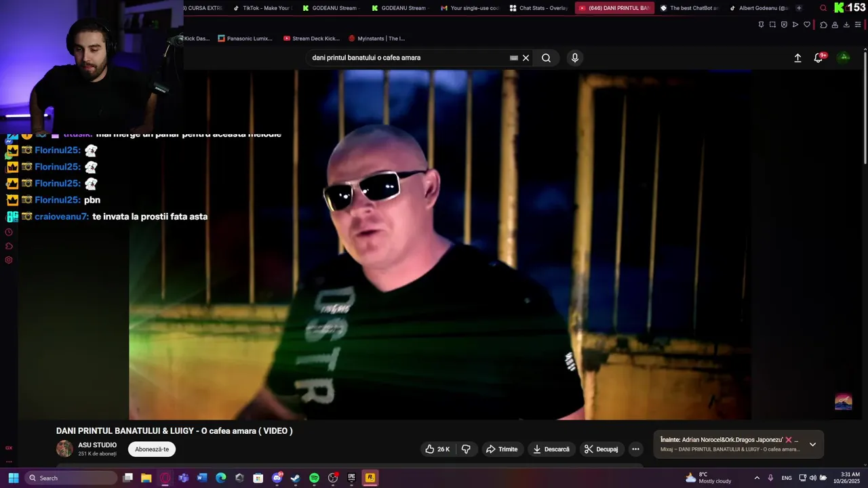
Task: Open the volume speaker tray icon
Action: tap(812, 478)
